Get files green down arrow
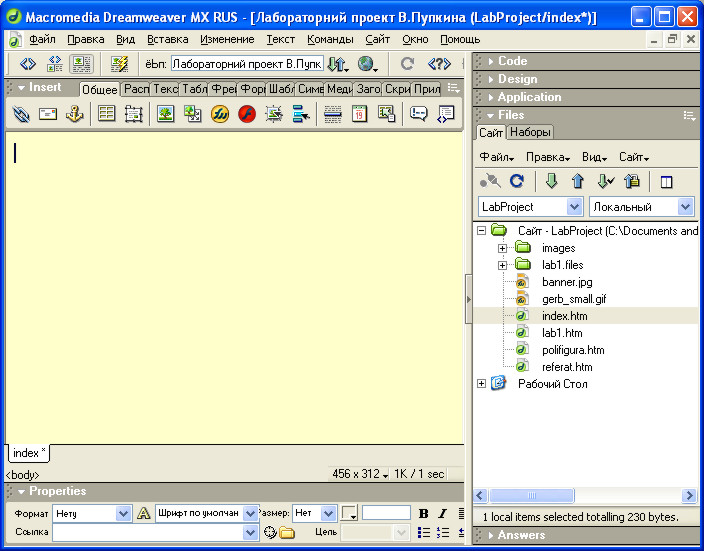704x551 pixels. pos(551,181)
